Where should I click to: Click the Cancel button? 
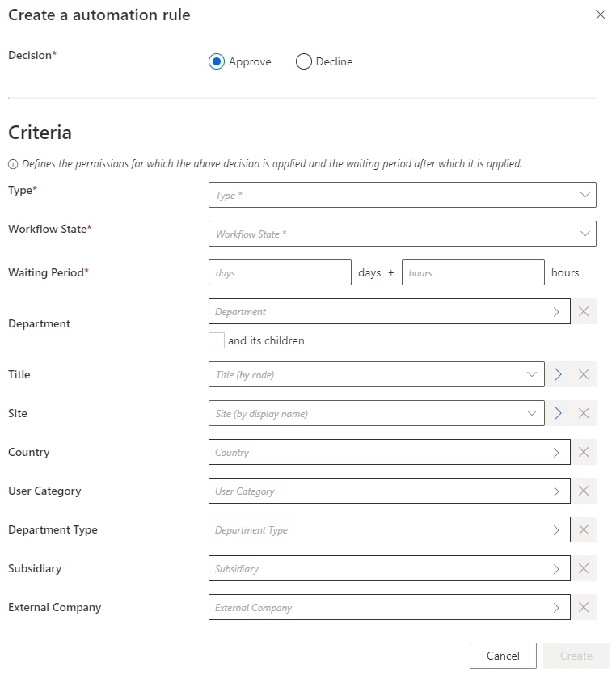click(503, 656)
